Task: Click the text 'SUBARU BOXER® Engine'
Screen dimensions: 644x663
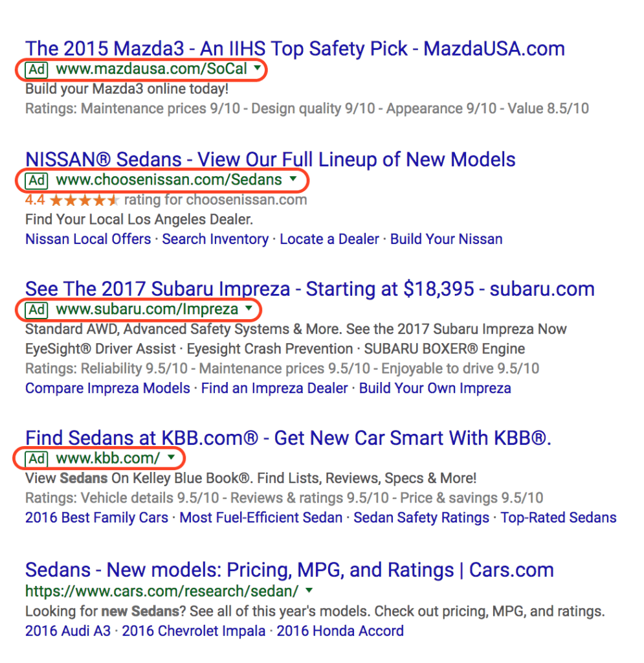Action: pyautogui.click(x=445, y=349)
